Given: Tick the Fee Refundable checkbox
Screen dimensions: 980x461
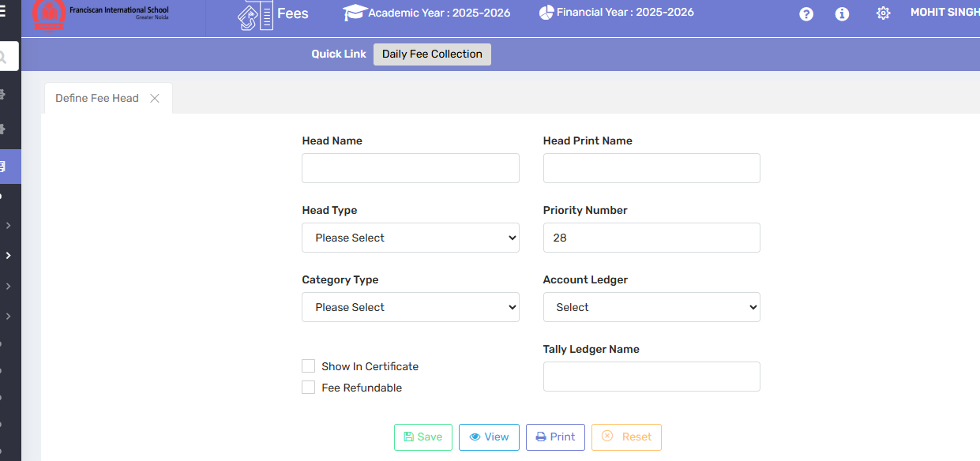Looking at the screenshot, I should pos(309,388).
